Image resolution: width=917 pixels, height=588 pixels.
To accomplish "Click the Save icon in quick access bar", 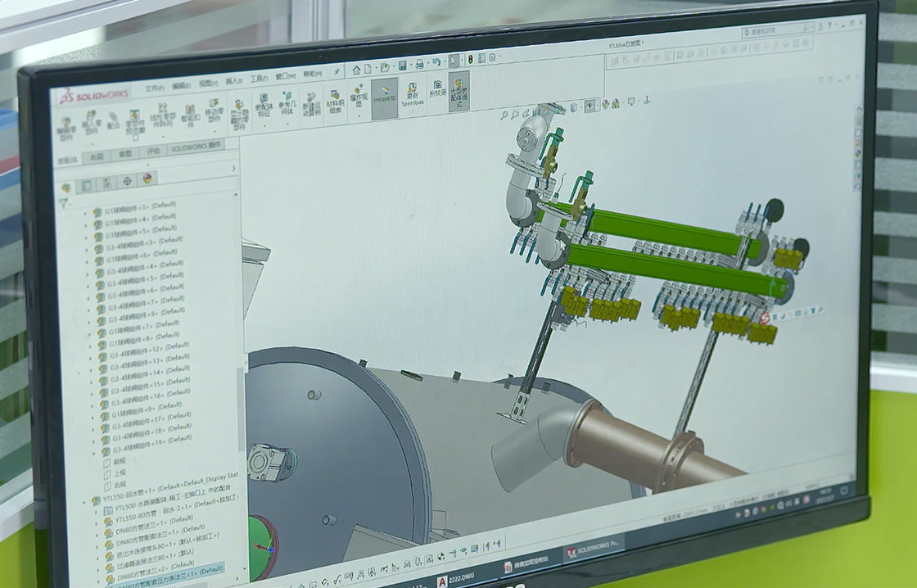I will click(402, 66).
